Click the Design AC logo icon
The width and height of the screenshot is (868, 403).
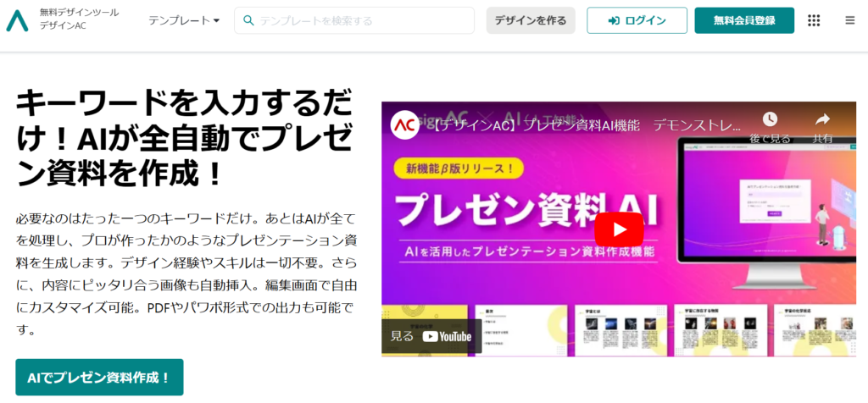point(17,20)
